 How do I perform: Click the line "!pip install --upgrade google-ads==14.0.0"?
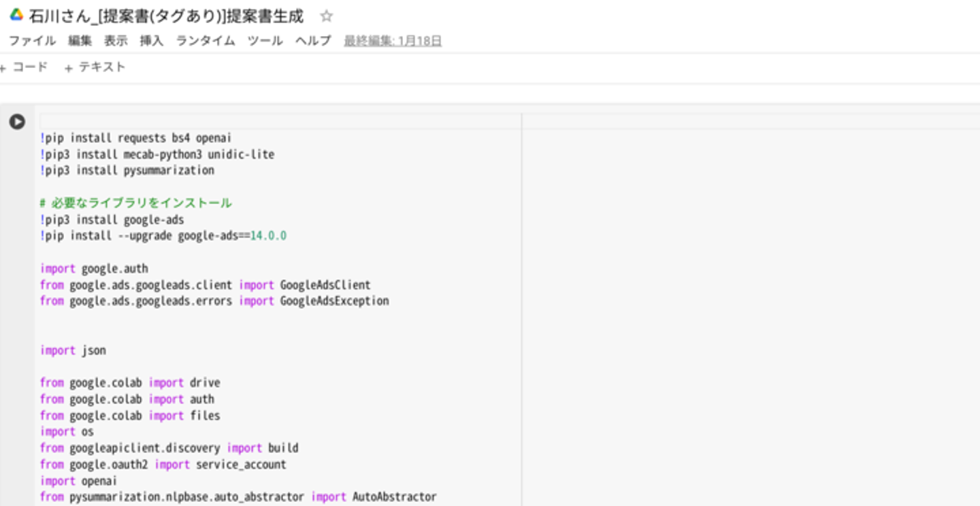[163, 236]
